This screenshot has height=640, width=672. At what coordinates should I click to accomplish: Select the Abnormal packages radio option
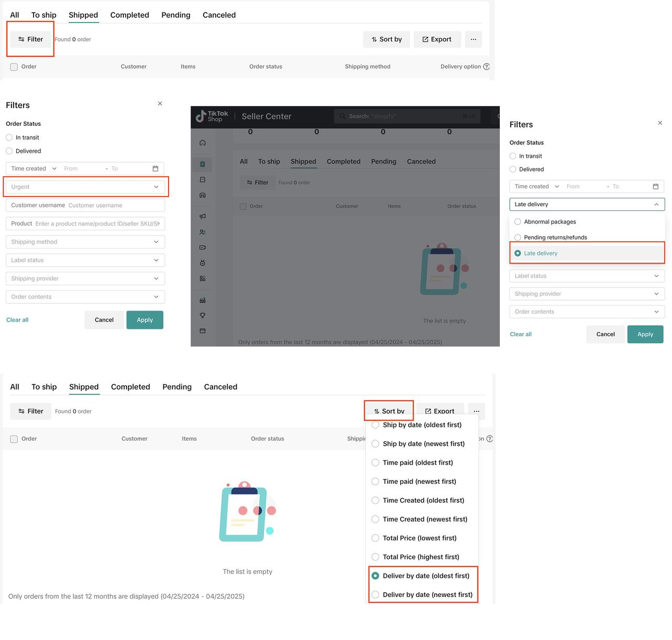518,222
